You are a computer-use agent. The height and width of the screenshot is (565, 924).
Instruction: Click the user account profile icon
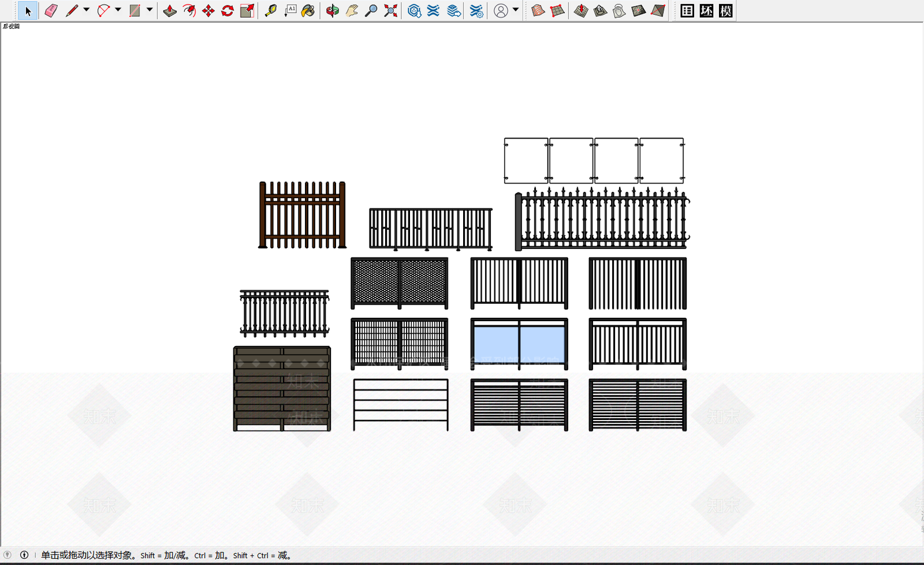(501, 10)
